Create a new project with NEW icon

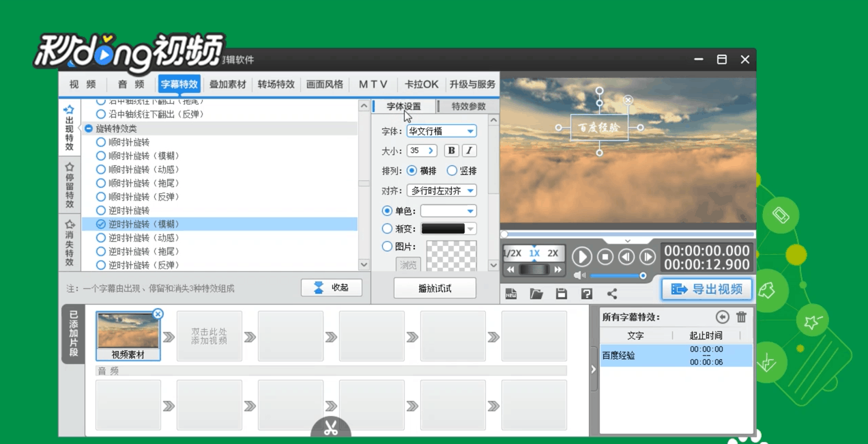[511, 294]
